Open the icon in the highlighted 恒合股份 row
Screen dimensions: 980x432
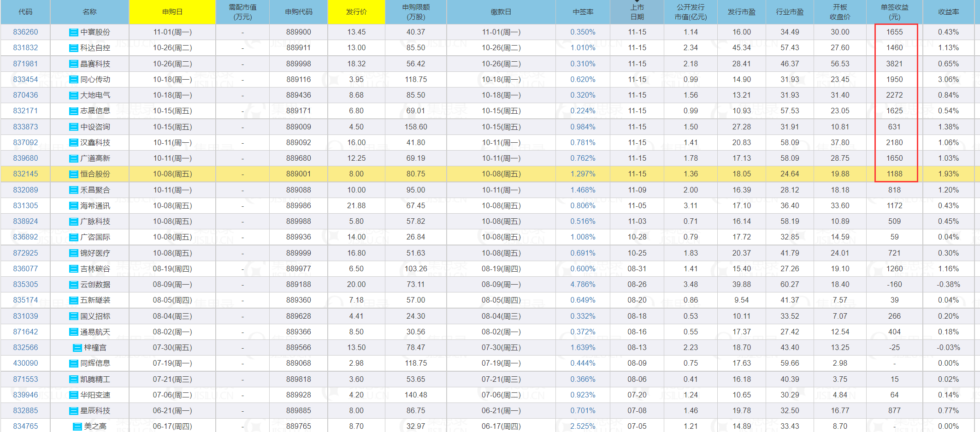tap(73, 174)
